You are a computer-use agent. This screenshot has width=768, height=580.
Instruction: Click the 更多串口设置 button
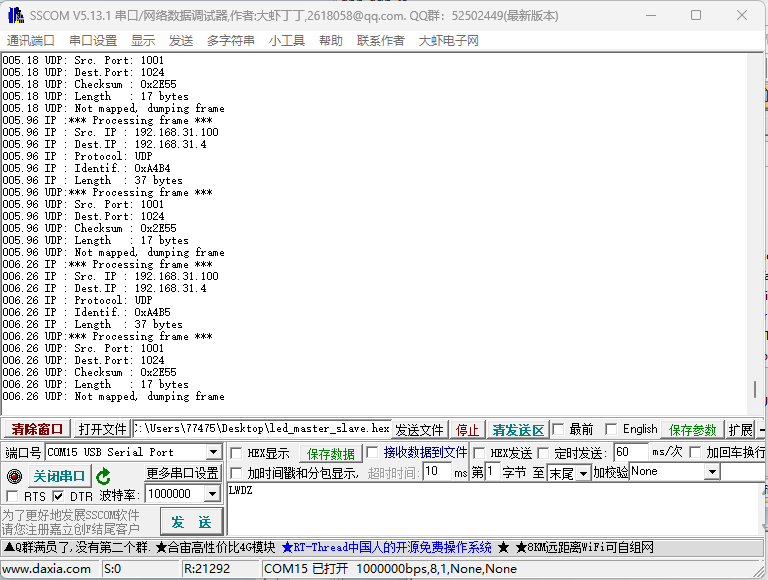click(x=182, y=473)
